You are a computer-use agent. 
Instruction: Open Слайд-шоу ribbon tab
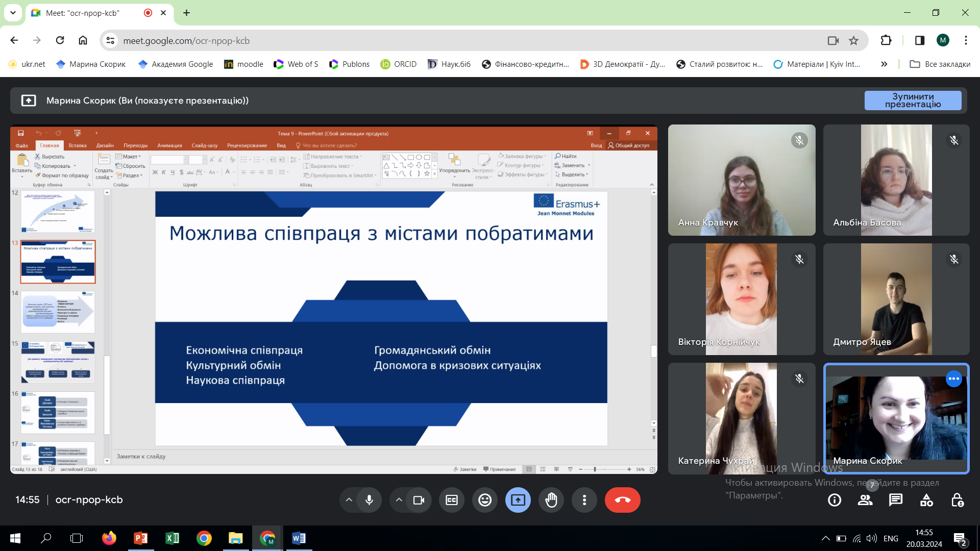point(204,145)
